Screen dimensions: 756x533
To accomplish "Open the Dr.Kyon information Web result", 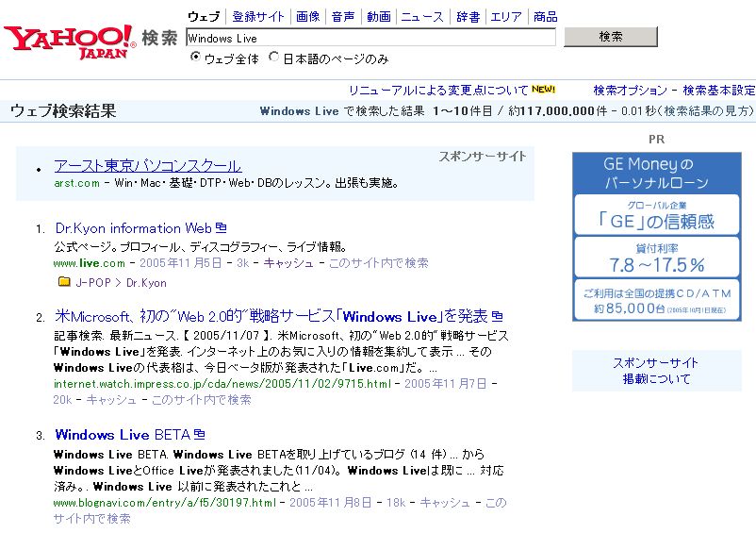I will (134, 227).
